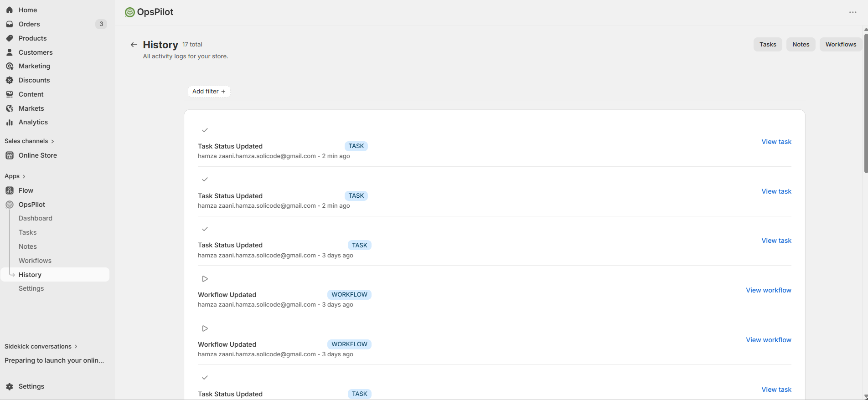This screenshot has width=868, height=400.
Task: Expand the Sales channels section
Action: coord(30,141)
